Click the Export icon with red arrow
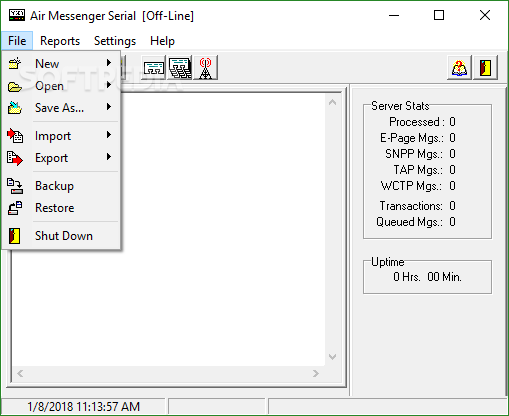509x416 pixels. pos(15,158)
